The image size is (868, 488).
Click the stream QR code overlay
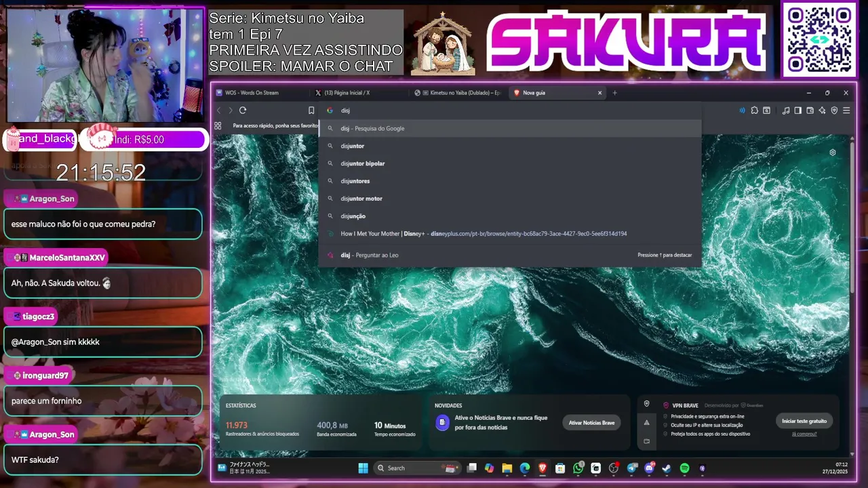(819, 39)
